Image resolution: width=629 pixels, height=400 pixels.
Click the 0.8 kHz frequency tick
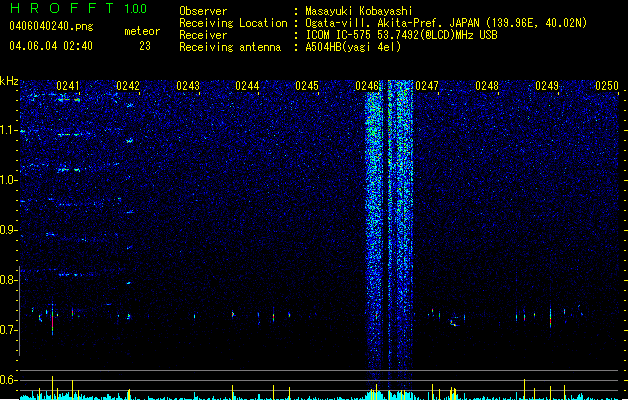[9, 280]
